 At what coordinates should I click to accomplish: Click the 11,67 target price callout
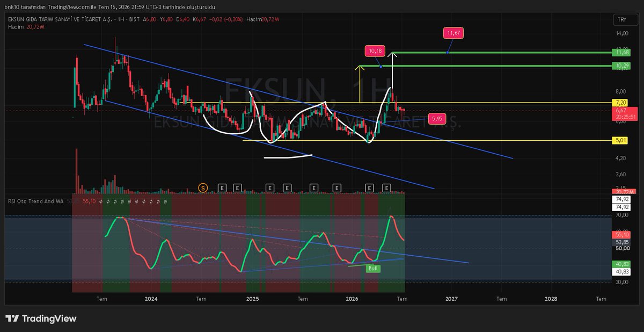[452, 33]
